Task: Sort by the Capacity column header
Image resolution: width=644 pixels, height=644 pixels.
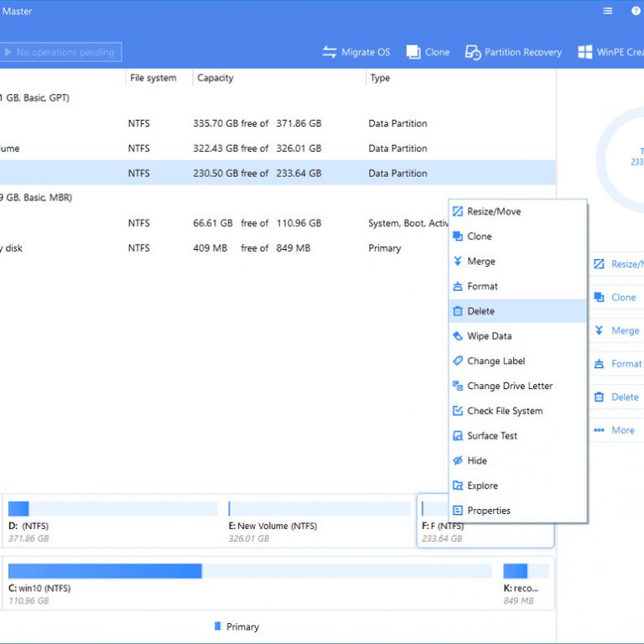Action: (216, 78)
